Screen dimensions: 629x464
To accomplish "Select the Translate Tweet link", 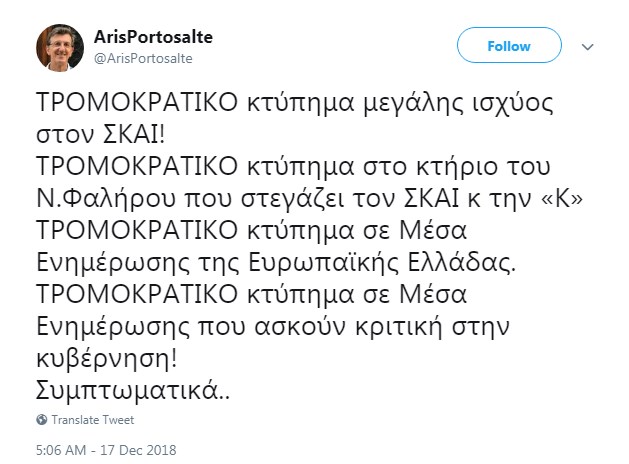I will click(92, 420).
